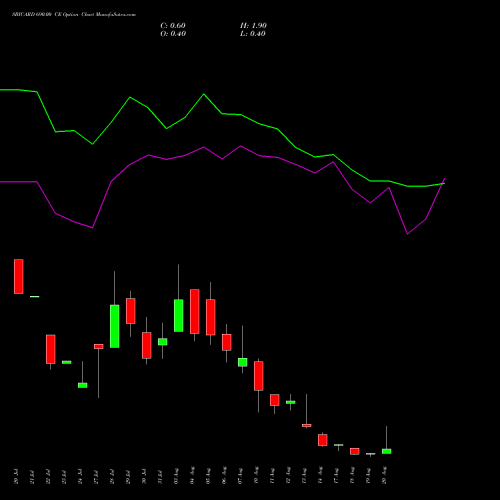Click the open value O: 0.40
The height and width of the screenshot is (500, 500).
click(173, 34)
